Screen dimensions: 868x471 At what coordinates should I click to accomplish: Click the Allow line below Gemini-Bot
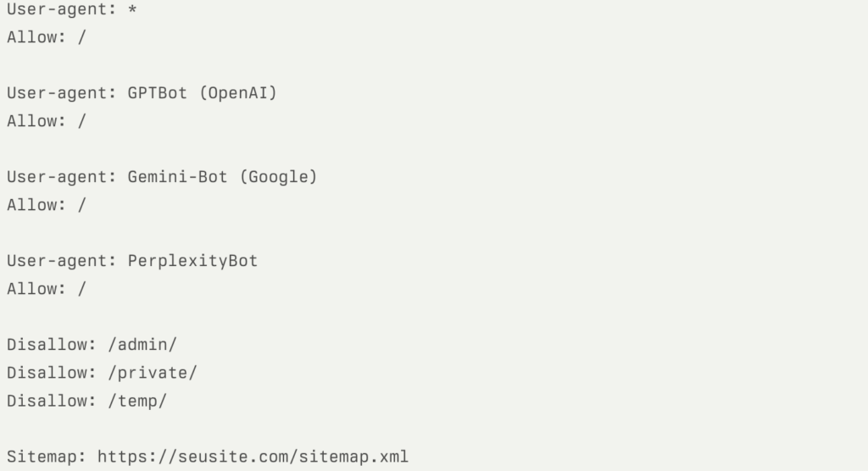[x=47, y=205]
